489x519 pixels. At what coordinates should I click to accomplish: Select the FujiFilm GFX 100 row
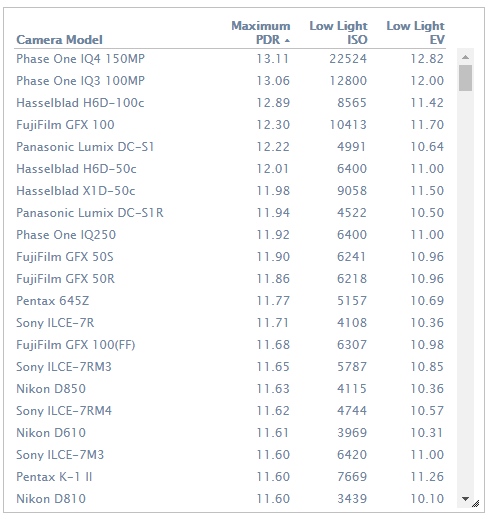click(230, 125)
